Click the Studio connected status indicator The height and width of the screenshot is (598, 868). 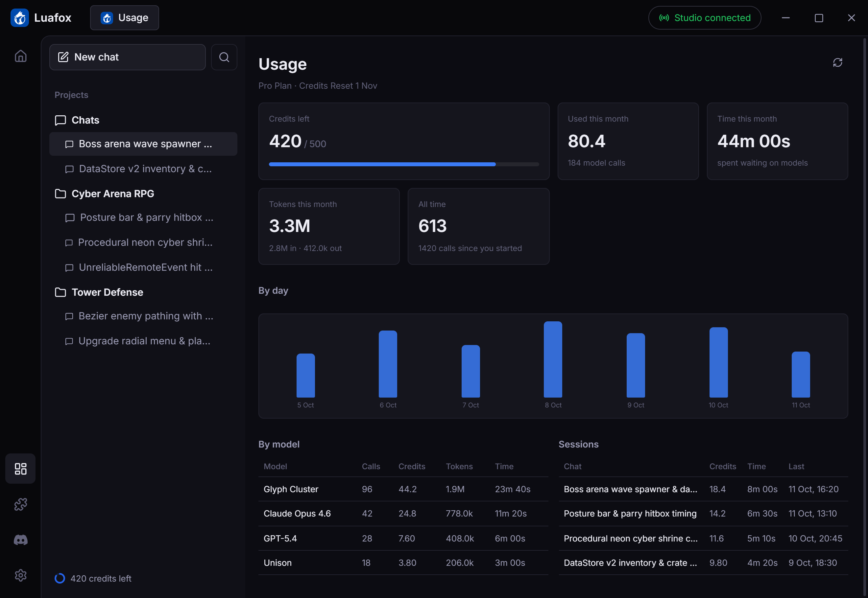pos(705,18)
